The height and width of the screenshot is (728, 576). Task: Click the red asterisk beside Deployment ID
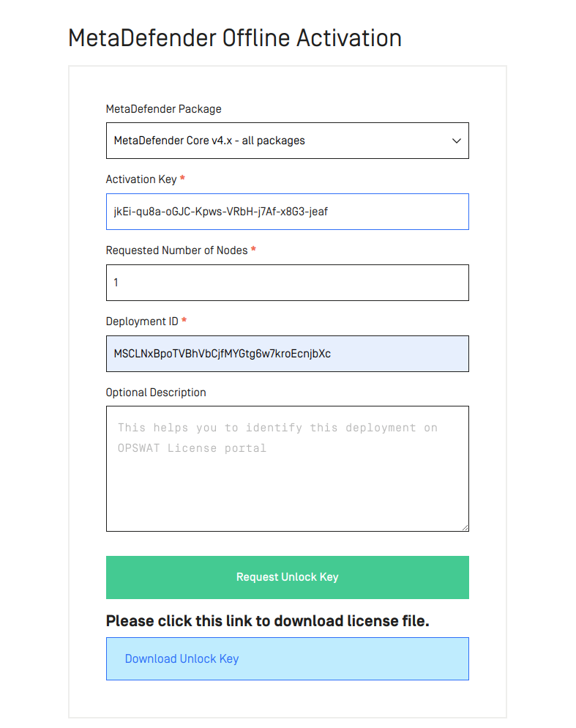point(184,320)
